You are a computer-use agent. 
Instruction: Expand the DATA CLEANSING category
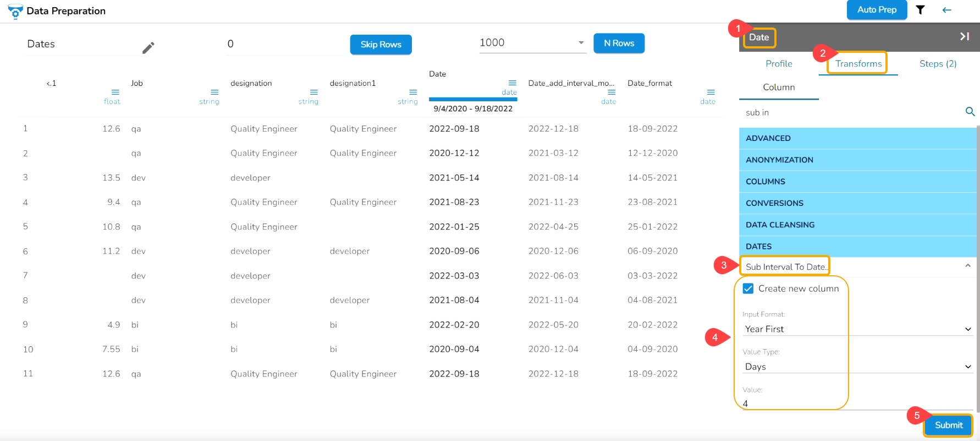pos(857,225)
